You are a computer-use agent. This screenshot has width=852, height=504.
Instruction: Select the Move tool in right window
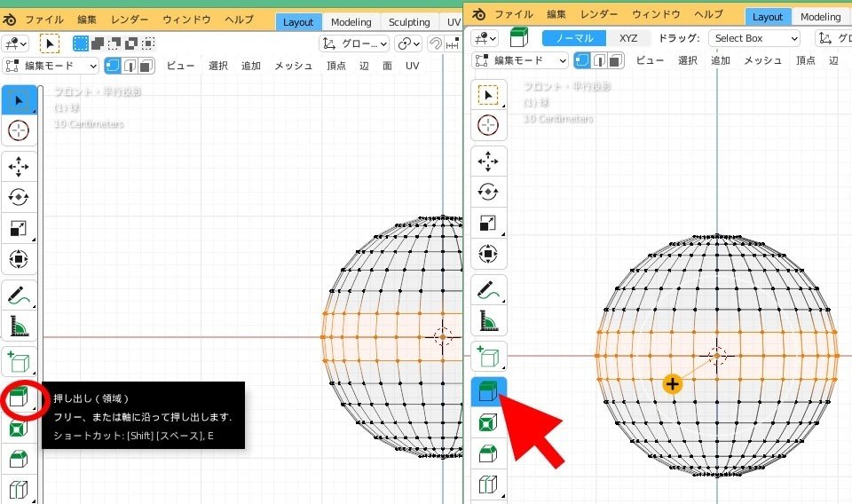pyautogui.click(x=488, y=161)
